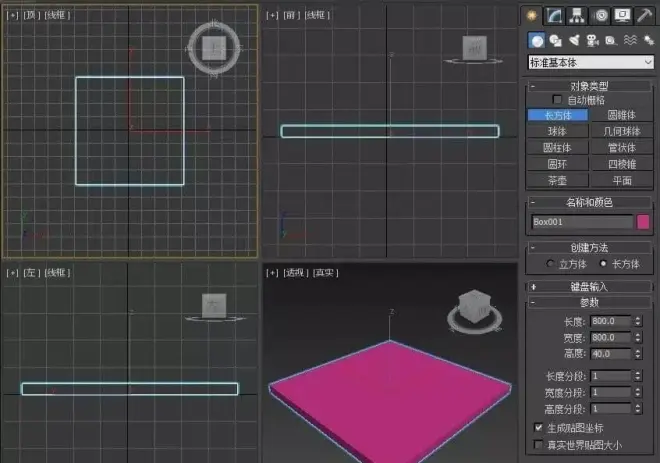660x463 pixels.
Task: Click the 宽度 value field
Action: coord(611,338)
